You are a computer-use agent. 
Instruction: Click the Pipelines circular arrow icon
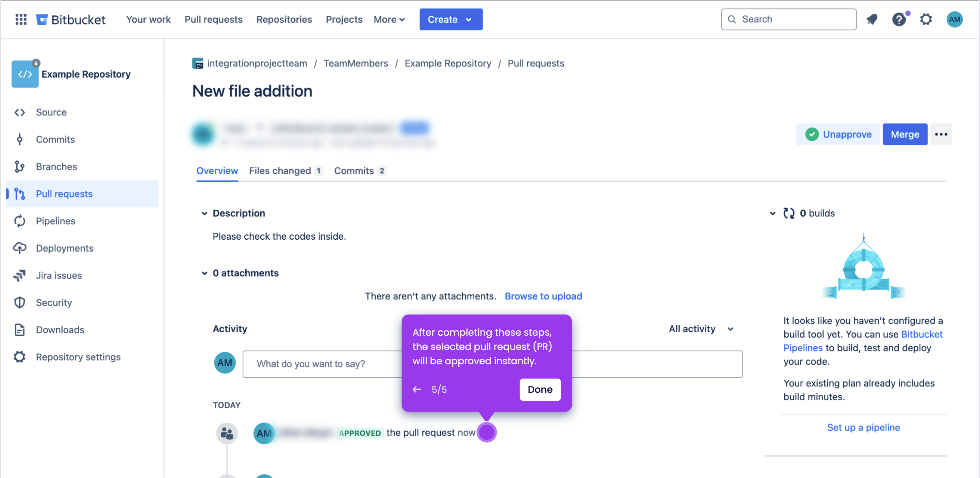click(20, 221)
